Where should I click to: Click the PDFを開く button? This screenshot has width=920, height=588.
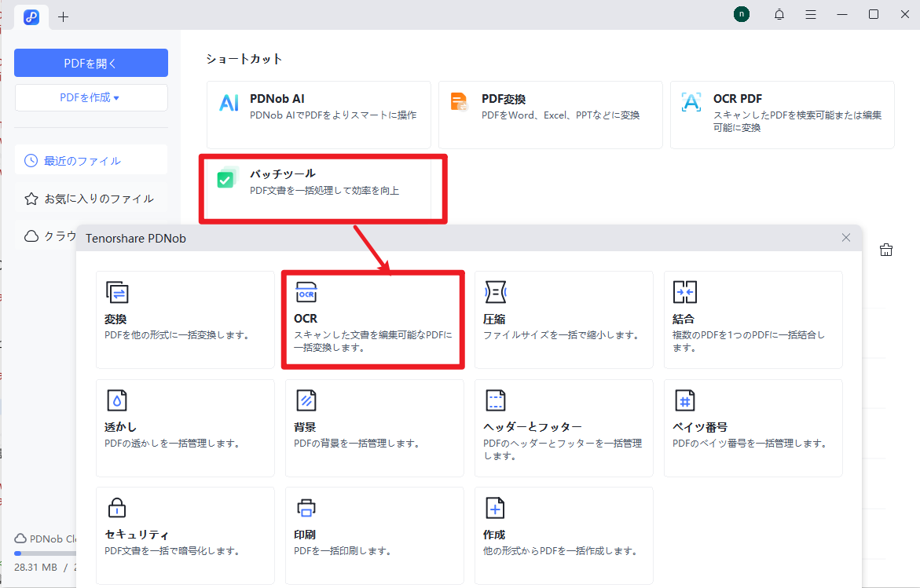click(x=91, y=63)
